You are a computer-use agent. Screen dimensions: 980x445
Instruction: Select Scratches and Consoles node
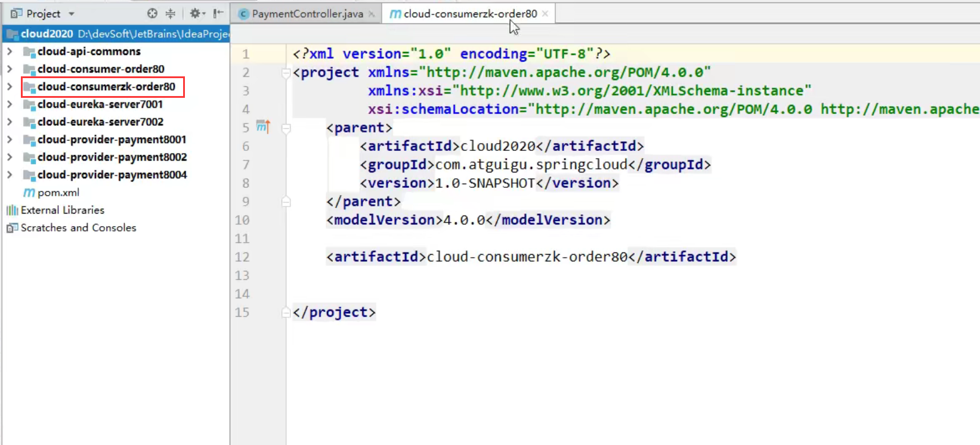point(78,228)
